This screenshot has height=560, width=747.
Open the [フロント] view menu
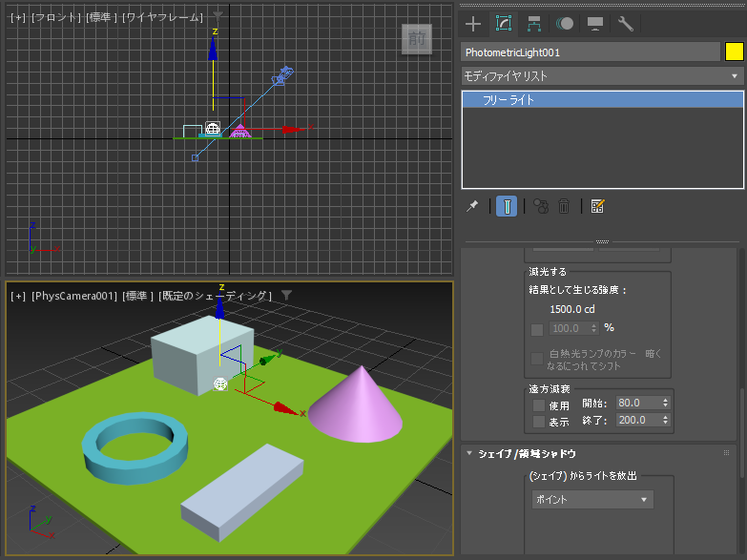[x=56, y=17]
